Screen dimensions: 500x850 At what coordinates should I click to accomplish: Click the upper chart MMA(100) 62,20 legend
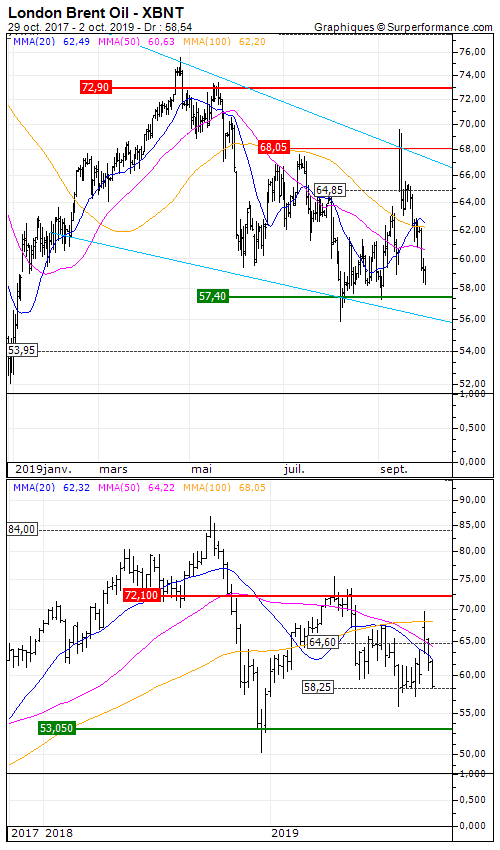click(x=225, y=41)
